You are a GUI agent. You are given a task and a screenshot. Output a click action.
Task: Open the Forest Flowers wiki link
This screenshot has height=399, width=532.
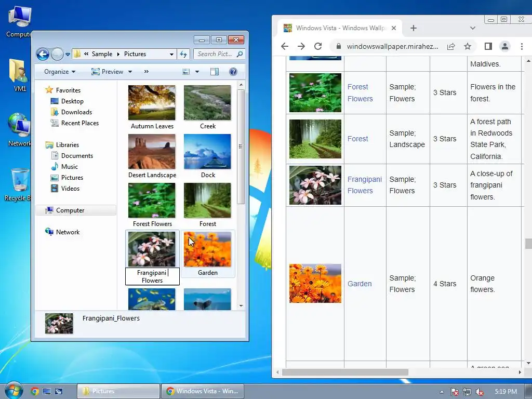[x=360, y=92]
